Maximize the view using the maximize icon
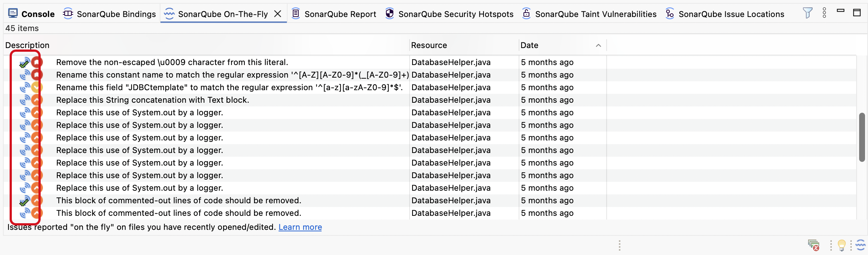 [x=857, y=13]
